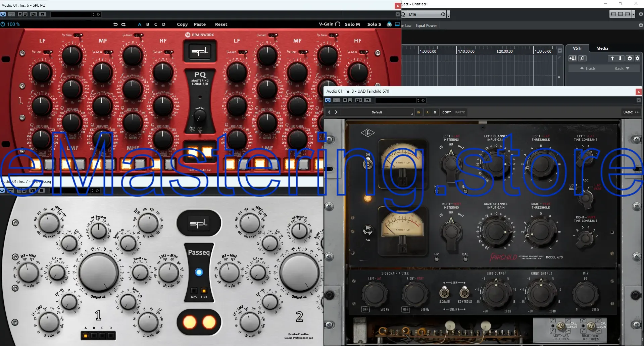This screenshot has height=346, width=644.
Task: Click Copy in SPL PQ toolbar
Action: click(182, 24)
